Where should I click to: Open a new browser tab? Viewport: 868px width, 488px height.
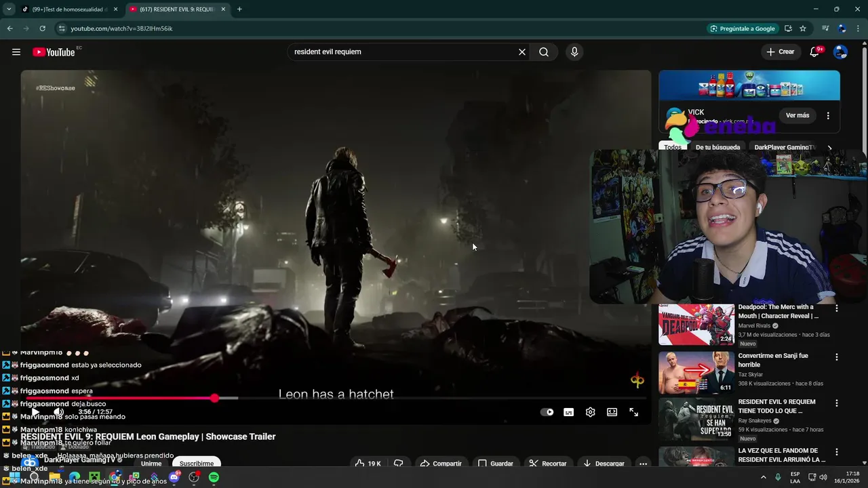[x=239, y=9]
